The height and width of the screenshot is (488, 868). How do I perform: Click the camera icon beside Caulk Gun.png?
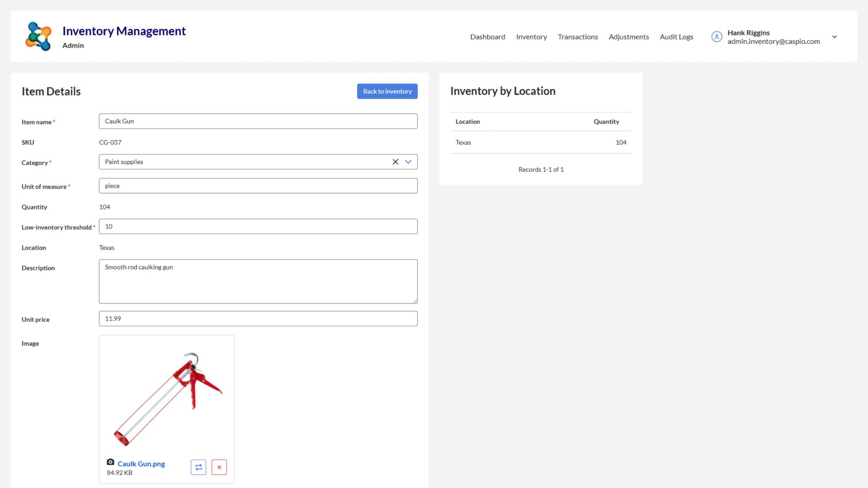click(110, 462)
